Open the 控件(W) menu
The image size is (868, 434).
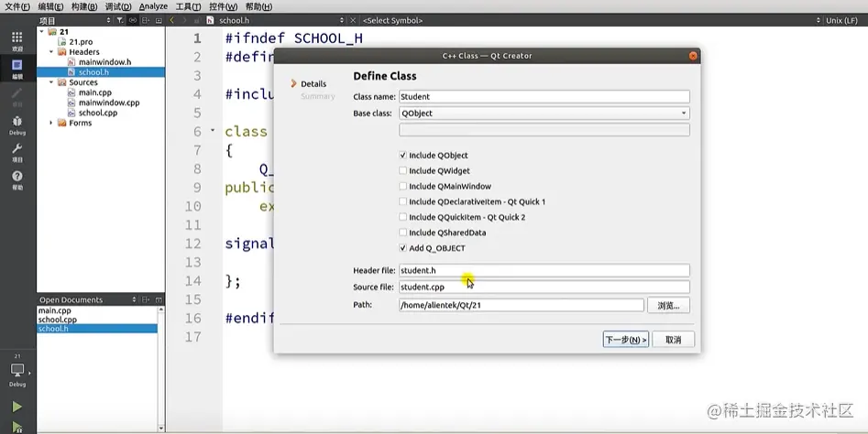(x=223, y=6)
